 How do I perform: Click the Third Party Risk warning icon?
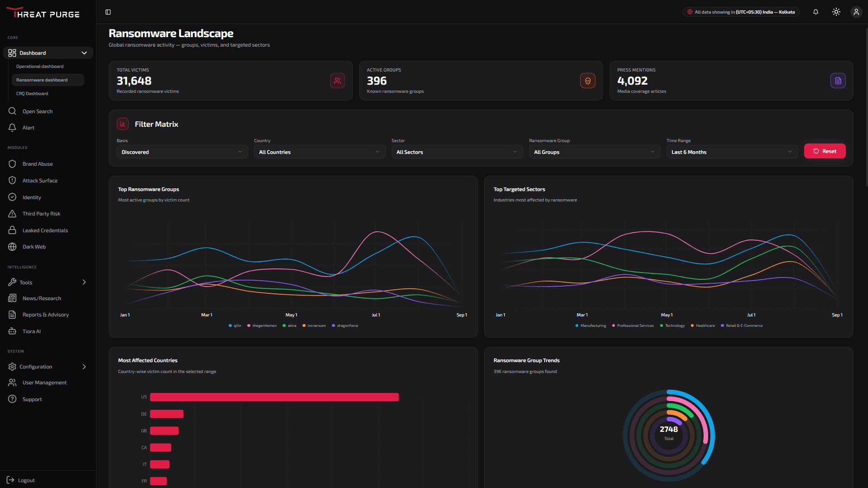tap(12, 214)
